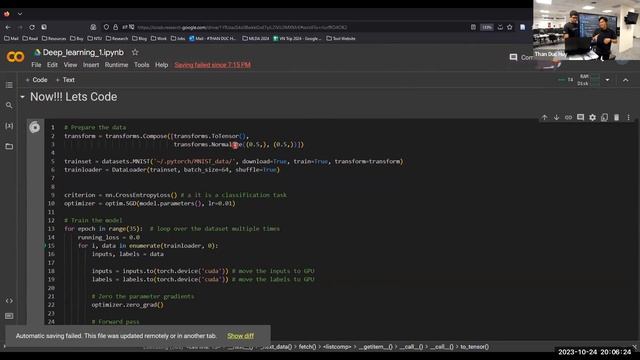640x360 pixels.
Task: Open the terminal panel sidebar icon
Action: pyautogui.click(x=9, y=316)
